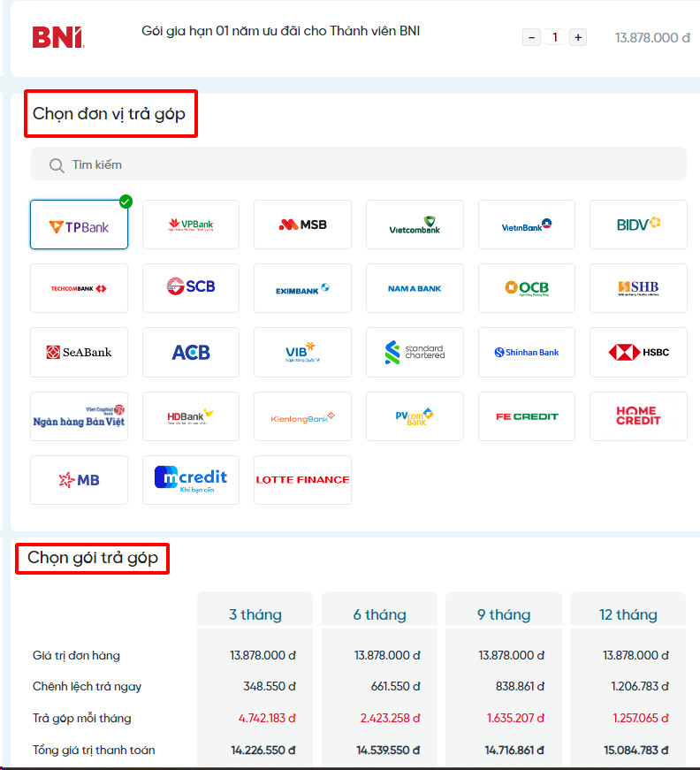The height and width of the screenshot is (770, 700).
Task: Choose Standard Chartered installment option
Action: click(x=415, y=352)
